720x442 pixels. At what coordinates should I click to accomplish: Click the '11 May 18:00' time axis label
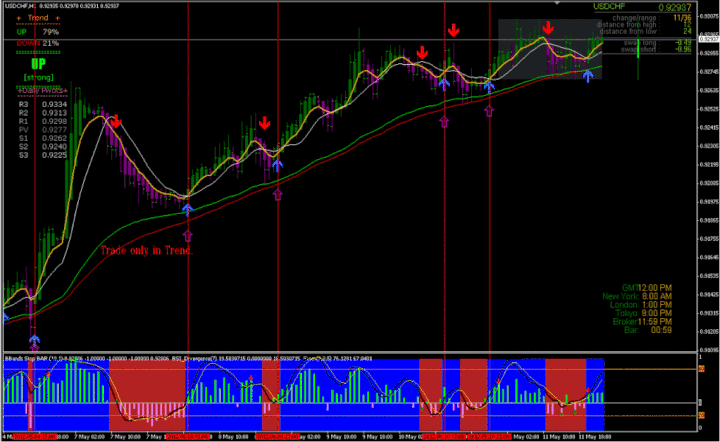[594, 437]
